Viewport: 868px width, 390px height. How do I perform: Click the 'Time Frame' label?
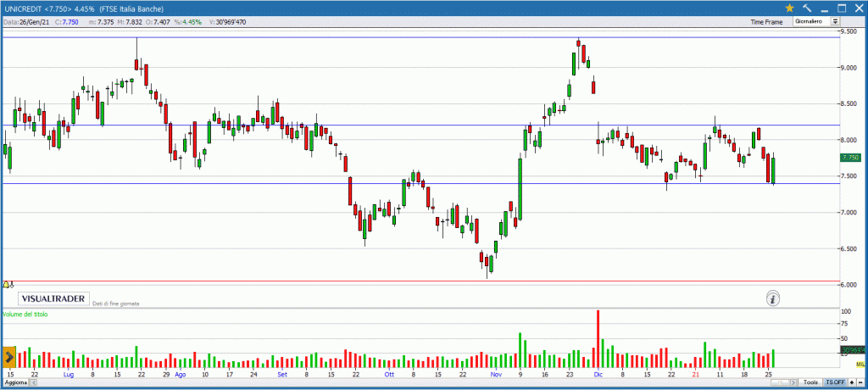click(x=766, y=21)
